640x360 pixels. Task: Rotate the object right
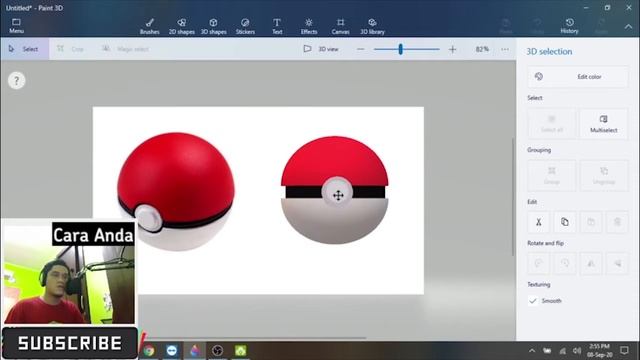coord(565,263)
